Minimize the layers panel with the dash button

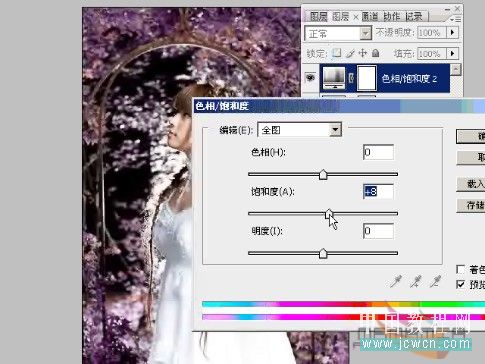click(x=448, y=9)
